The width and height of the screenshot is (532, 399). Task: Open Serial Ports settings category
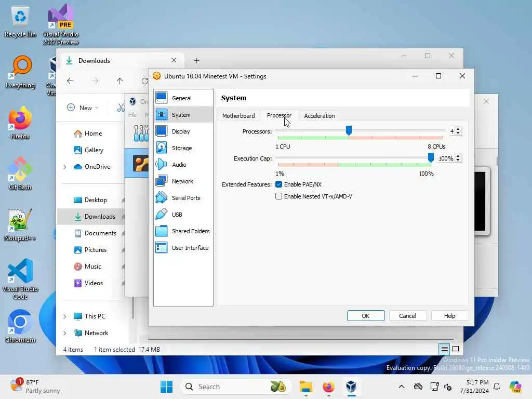click(183, 198)
